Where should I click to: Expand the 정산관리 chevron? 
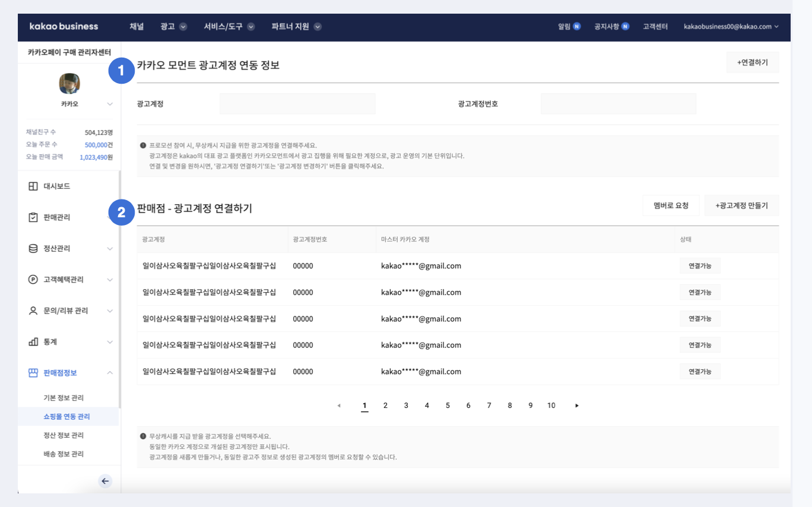tap(110, 249)
